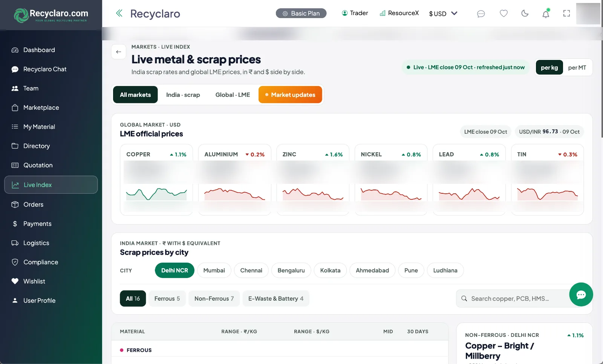
Task: Switch units to per kg
Action: 549,67
